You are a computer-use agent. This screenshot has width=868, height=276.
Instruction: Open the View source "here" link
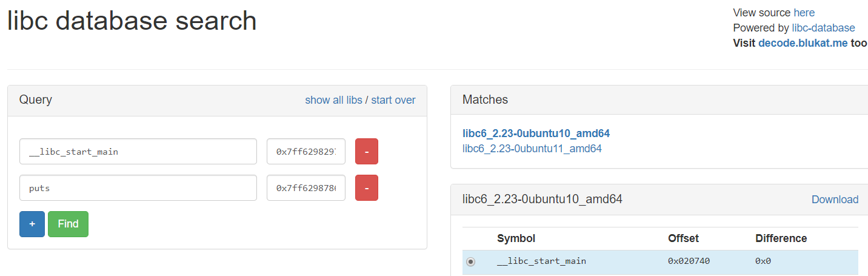[804, 13]
